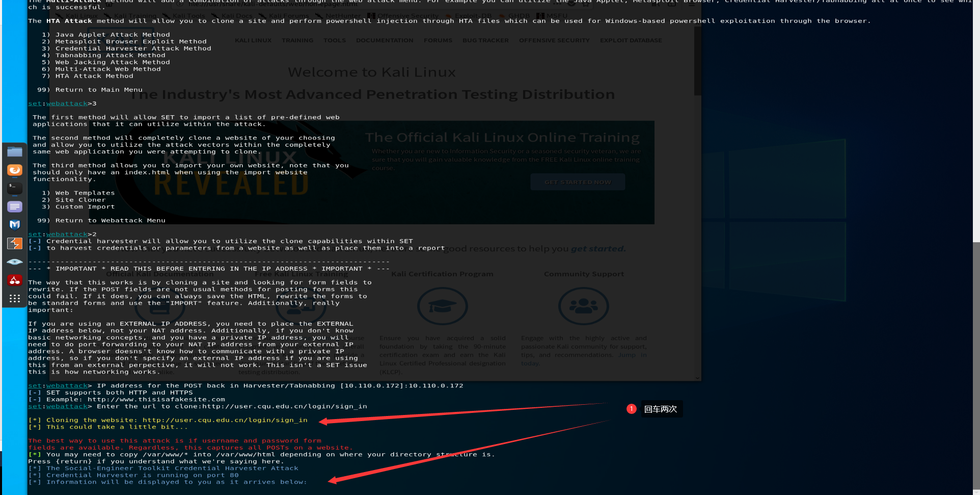
Task: Open OFFENSIVE SECURITY menu on Kali homepage
Action: [554, 40]
